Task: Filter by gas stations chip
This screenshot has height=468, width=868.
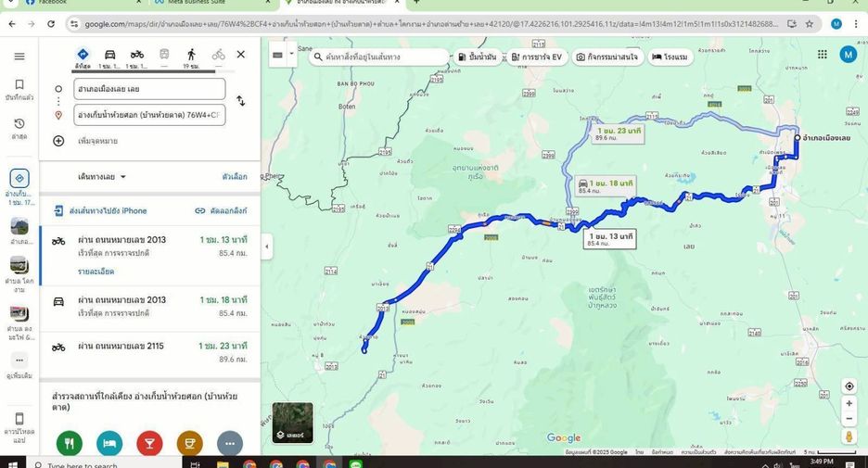Action: tap(479, 57)
